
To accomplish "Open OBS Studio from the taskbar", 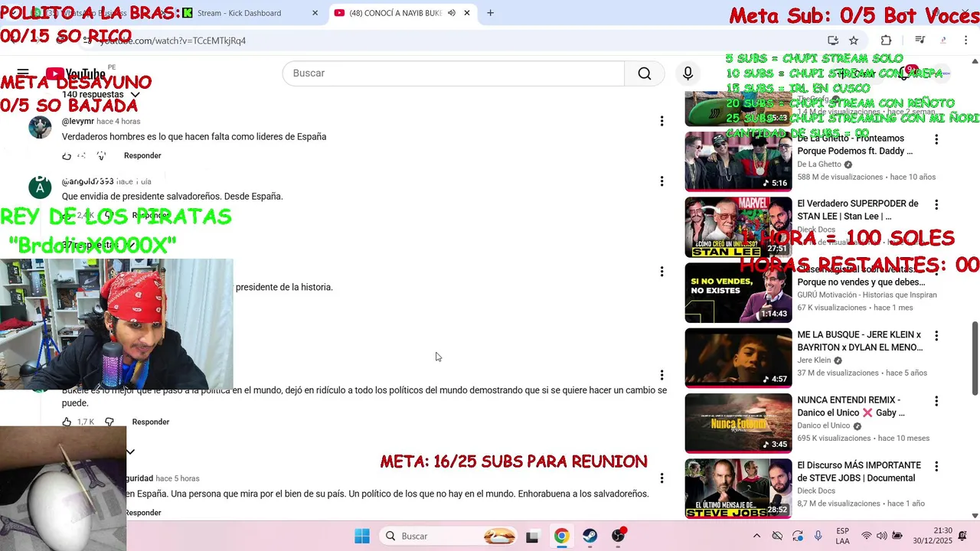I will click(619, 536).
